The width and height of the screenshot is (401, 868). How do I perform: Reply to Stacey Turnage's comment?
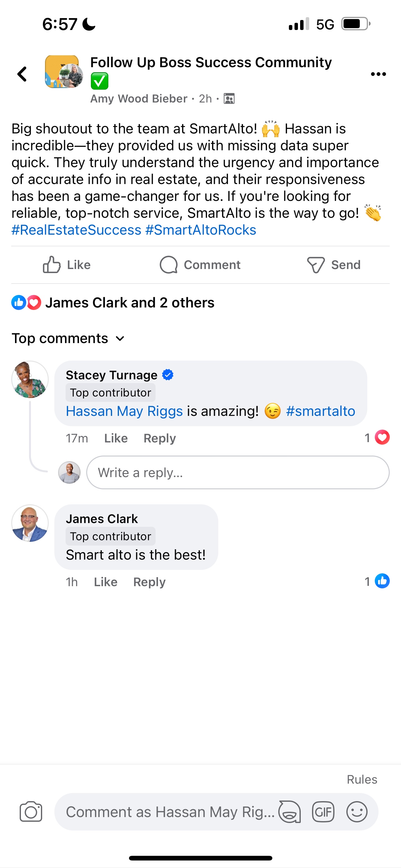click(x=160, y=438)
